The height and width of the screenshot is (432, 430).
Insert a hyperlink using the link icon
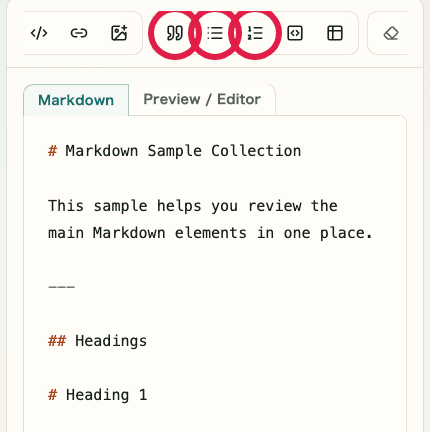click(79, 33)
